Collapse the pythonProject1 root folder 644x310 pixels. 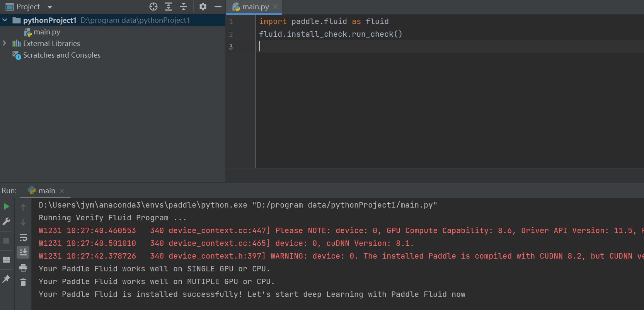(x=5, y=20)
